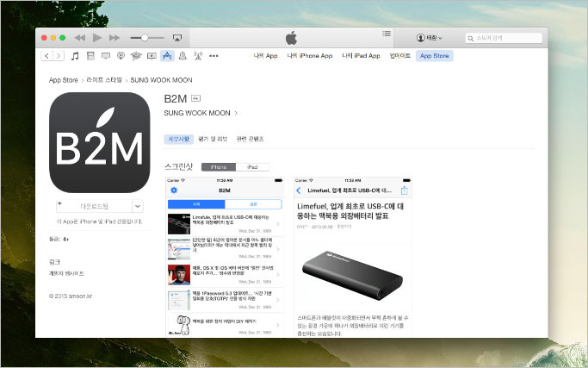Expand more libraries with the ellipsis
This screenshot has width=588, height=368.
click(214, 56)
